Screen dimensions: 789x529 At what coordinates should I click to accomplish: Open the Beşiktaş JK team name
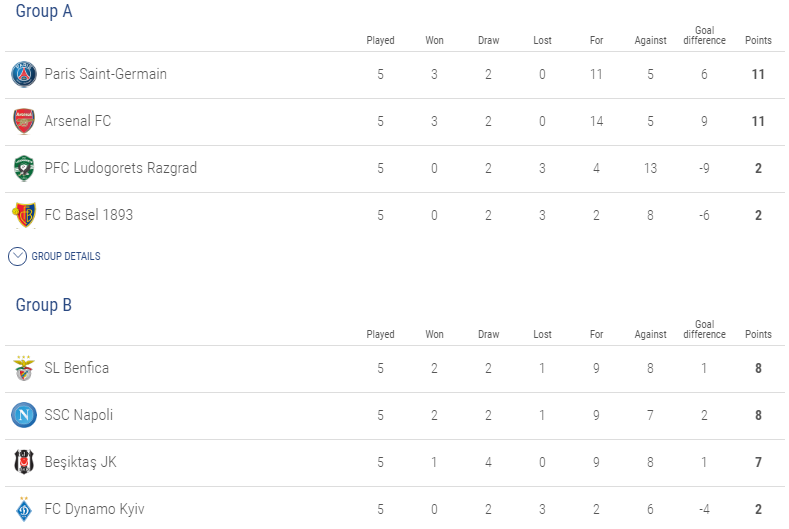tap(81, 462)
